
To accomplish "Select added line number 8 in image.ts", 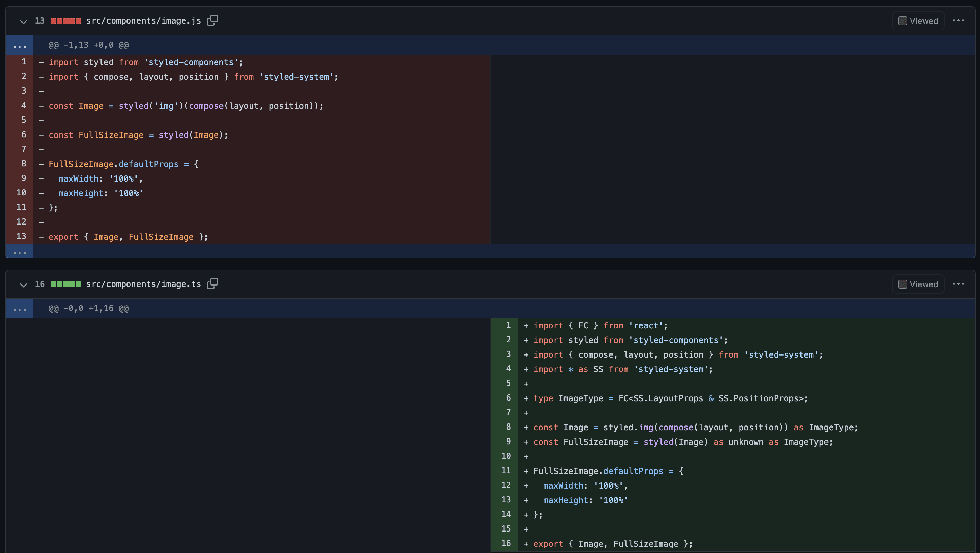I will [x=508, y=427].
